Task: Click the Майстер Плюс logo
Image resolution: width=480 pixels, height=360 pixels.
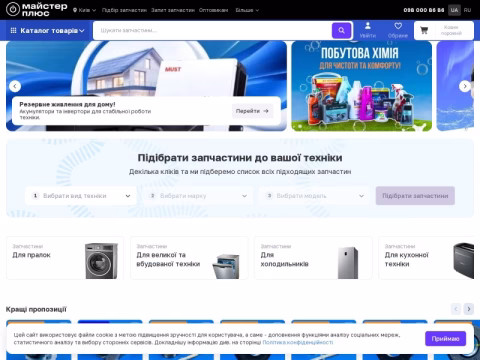Action: [x=37, y=10]
